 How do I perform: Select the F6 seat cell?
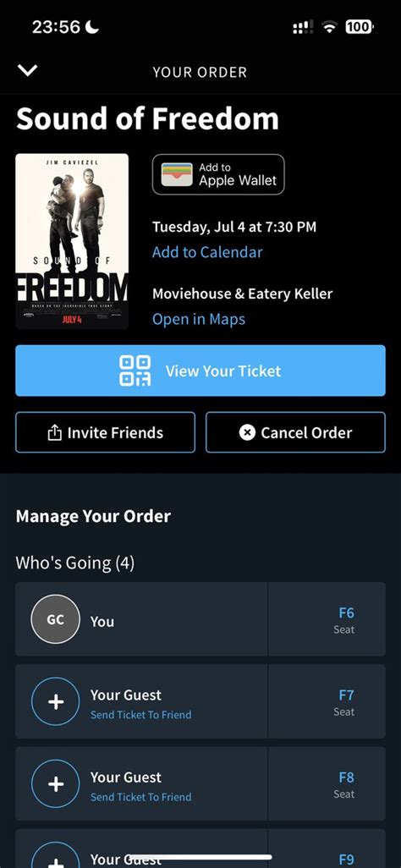coord(327,619)
